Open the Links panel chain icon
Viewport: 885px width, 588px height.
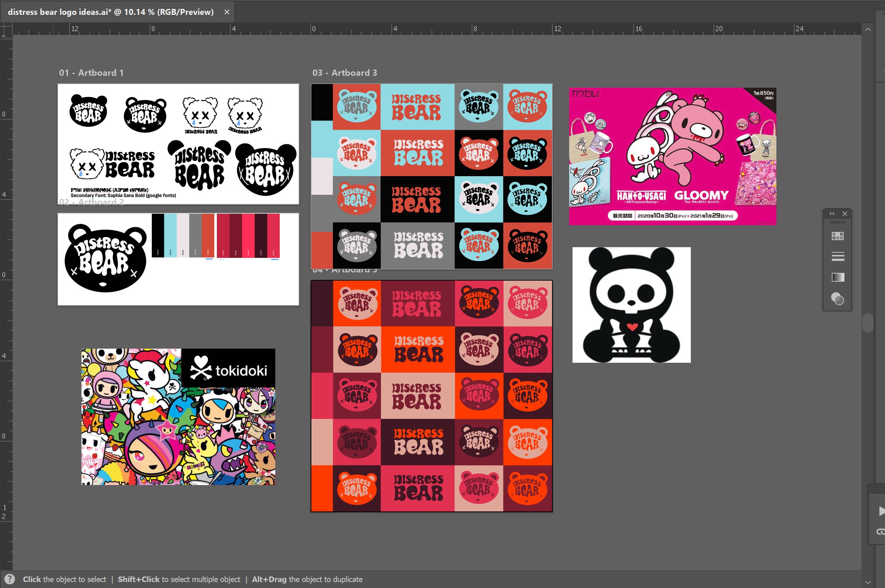pos(881,532)
